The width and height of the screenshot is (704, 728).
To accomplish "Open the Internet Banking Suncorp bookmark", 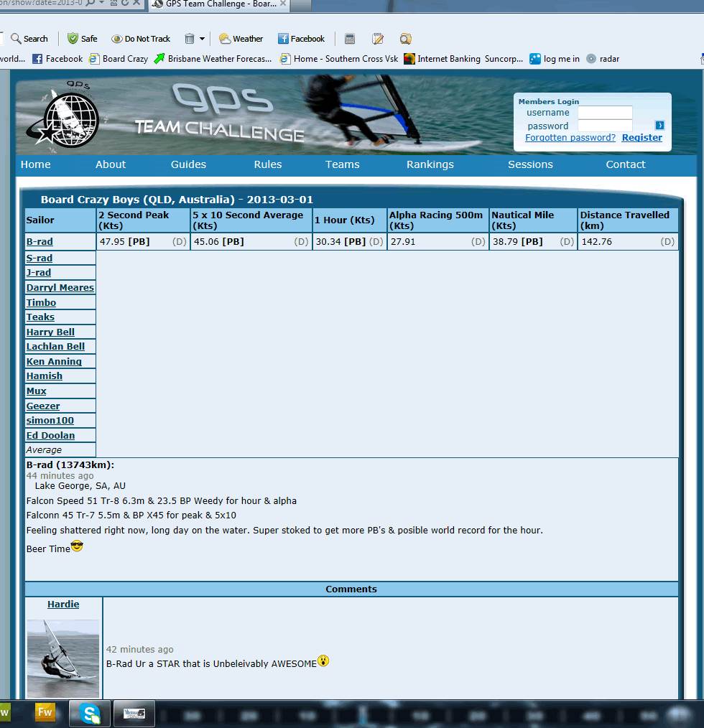I will click(463, 59).
